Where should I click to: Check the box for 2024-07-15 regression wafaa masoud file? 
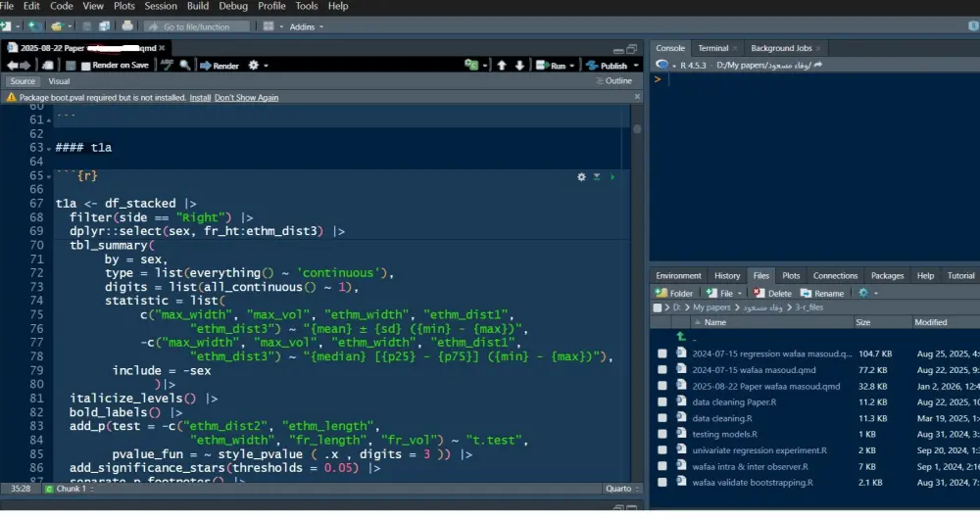[x=661, y=353]
